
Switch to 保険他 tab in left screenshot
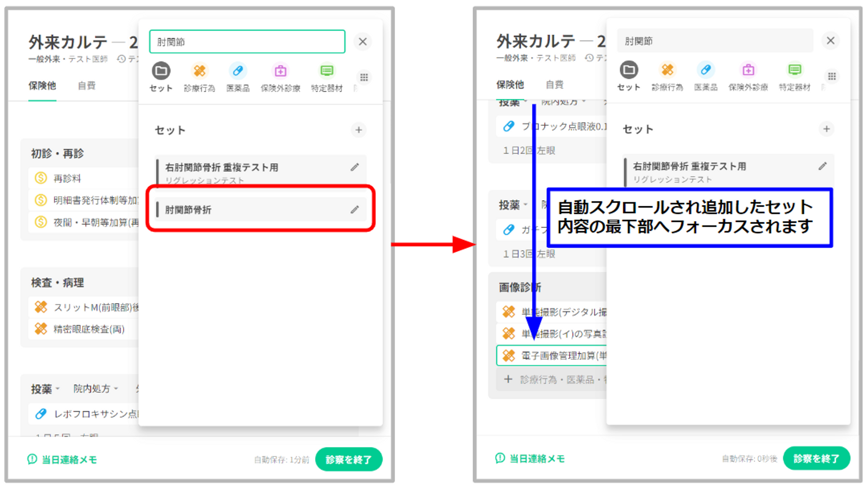pos(42,86)
